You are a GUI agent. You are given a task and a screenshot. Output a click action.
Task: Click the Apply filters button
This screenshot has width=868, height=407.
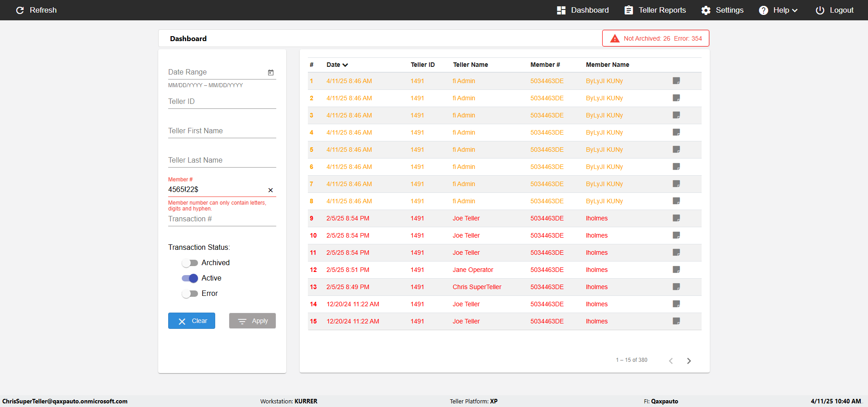[252, 321]
